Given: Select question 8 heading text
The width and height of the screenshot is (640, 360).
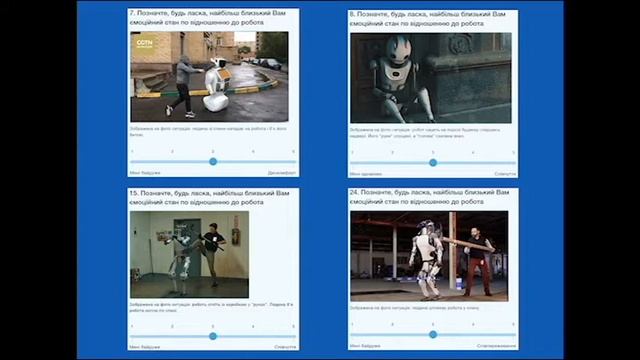Looking at the screenshot, I should (x=428, y=19).
